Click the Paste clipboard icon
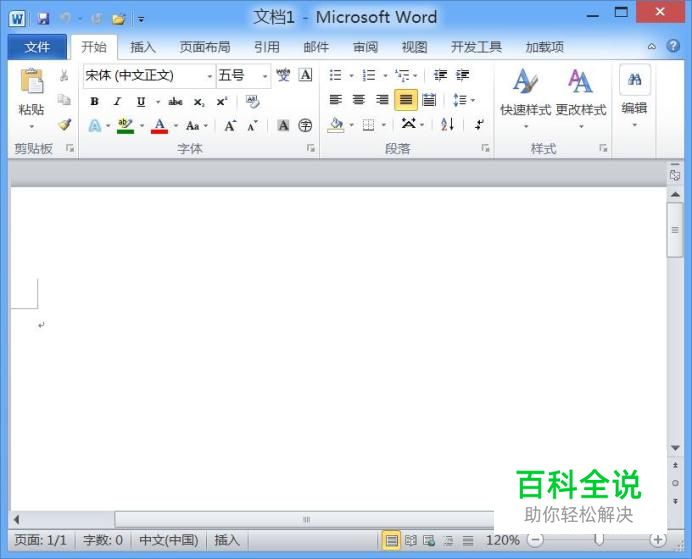692x559 pixels. (32, 81)
